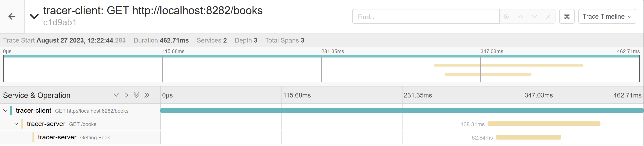Clear the search with X icon

(x=548, y=17)
